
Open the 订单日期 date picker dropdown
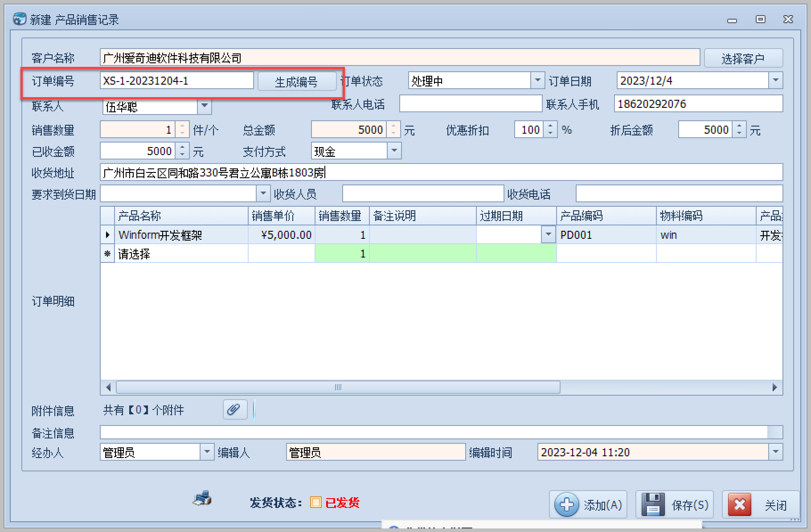(x=775, y=81)
